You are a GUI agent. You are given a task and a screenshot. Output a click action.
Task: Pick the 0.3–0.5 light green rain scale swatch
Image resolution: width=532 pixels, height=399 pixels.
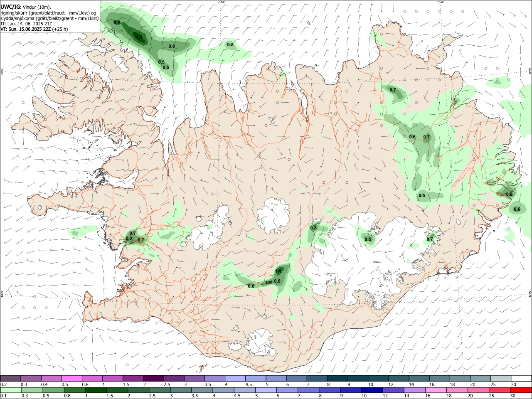pos(32,390)
